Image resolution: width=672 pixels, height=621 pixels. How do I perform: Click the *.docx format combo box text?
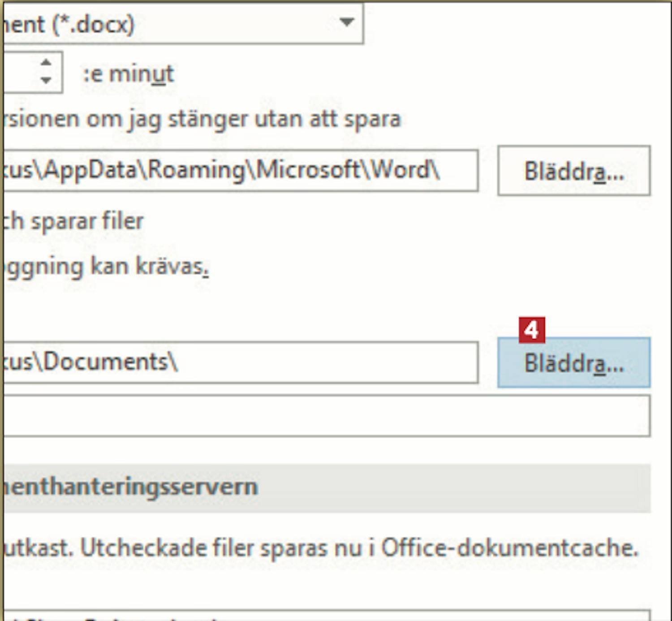[134, 24]
